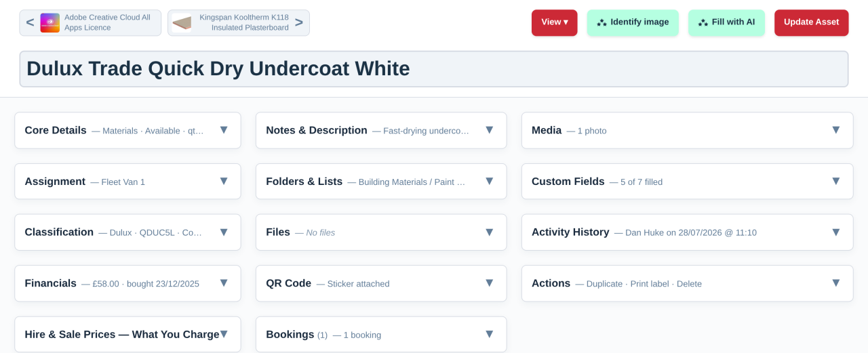The image size is (868, 353).
Task: Click the Actions heading
Action: [x=551, y=283]
